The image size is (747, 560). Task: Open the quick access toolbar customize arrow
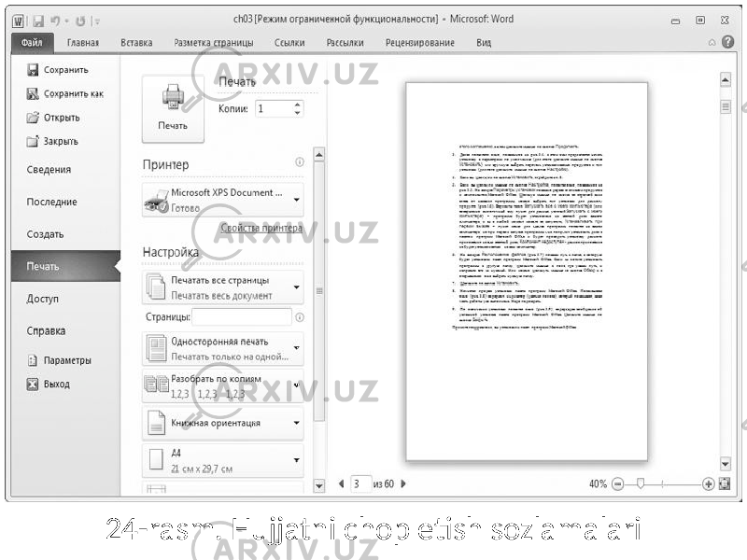coord(97,21)
